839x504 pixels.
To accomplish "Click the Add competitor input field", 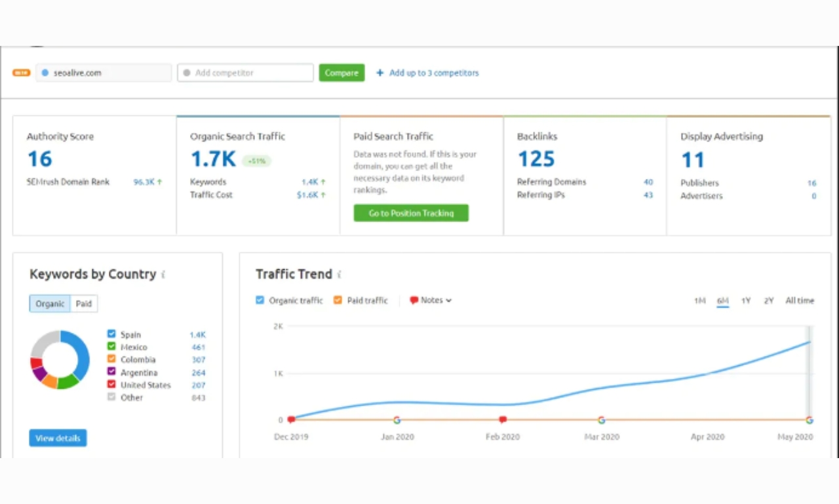I will tap(245, 72).
